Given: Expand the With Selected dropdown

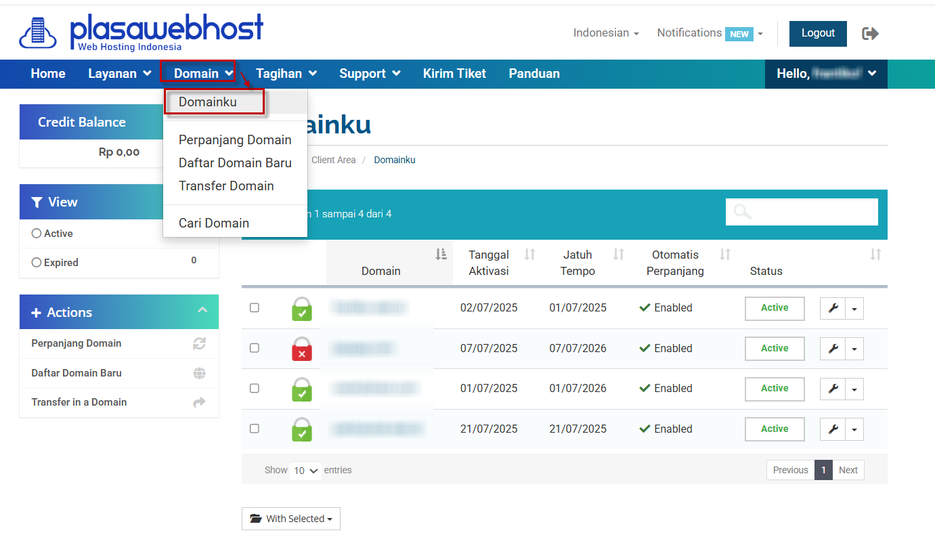Looking at the screenshot, I should pos(291,519).
